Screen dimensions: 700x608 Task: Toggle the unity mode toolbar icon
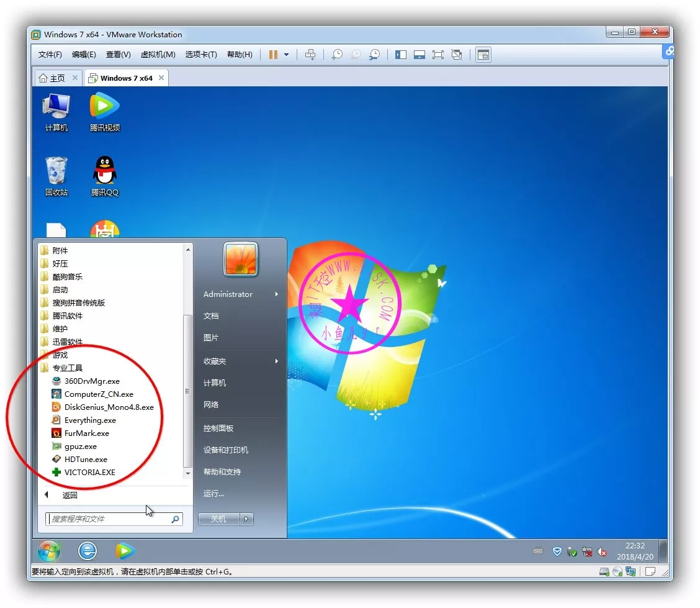pos(457,55)
